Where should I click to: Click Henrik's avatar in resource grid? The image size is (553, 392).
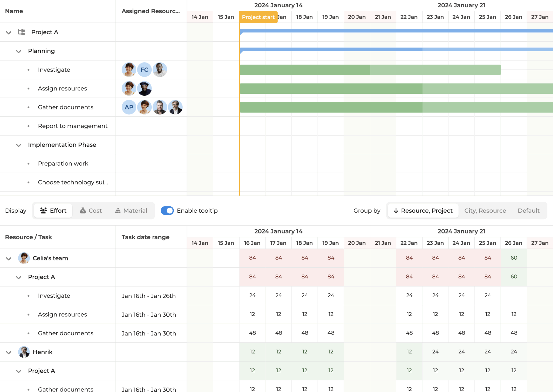pyautogui.click(x=24, y=352)
